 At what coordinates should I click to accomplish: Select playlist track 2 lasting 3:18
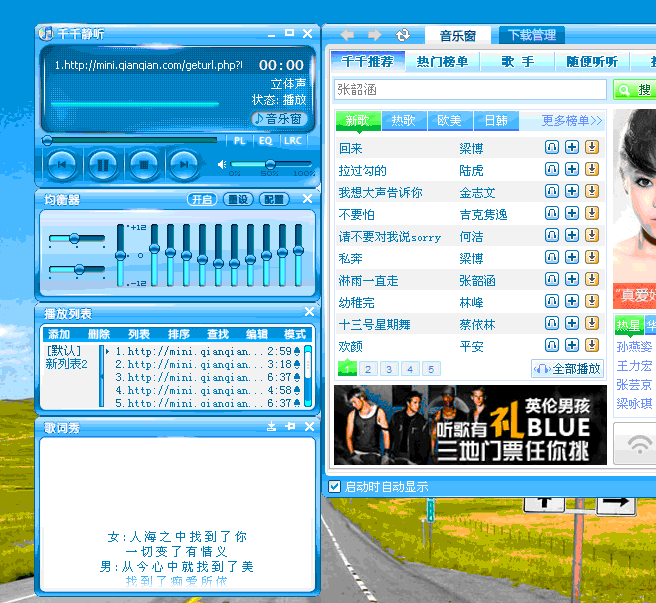pyautogui.click(x=208, y=364)
